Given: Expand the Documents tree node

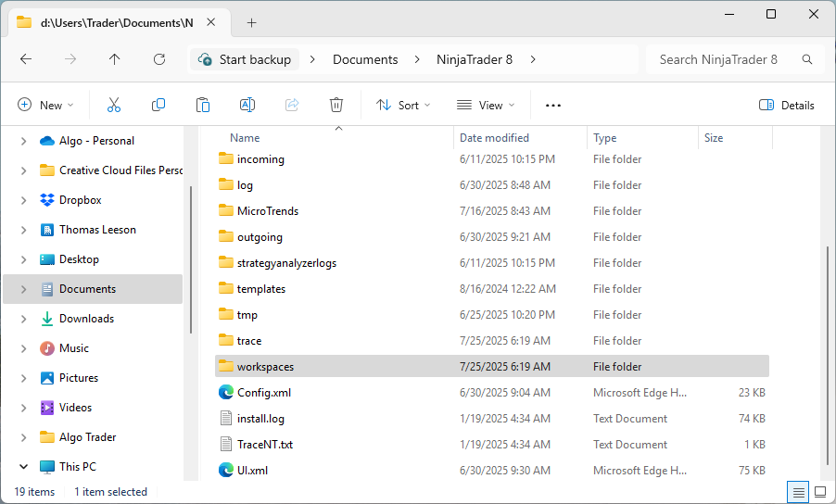Looking at the screenshot, I should tap(23, 289).
